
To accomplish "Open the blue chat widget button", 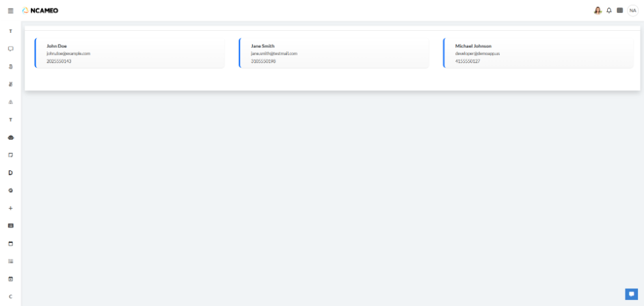I will point(631,294).
